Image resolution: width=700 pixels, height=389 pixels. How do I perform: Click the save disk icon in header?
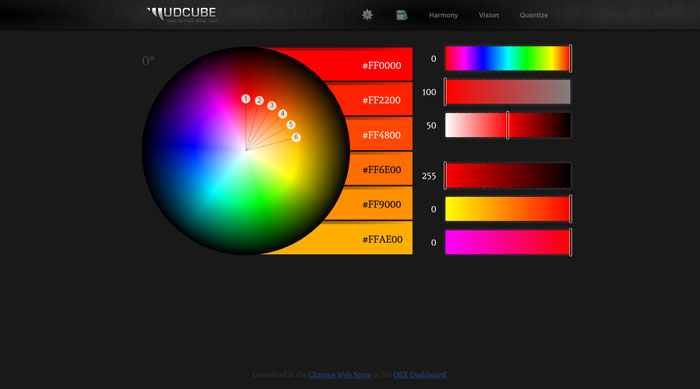point(401,15)
